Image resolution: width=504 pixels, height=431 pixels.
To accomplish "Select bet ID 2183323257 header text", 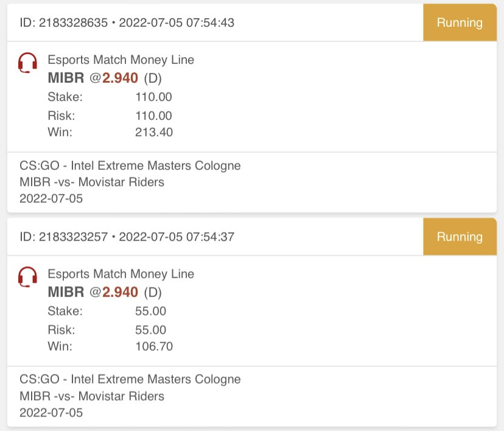I will (x=127, y=237).
